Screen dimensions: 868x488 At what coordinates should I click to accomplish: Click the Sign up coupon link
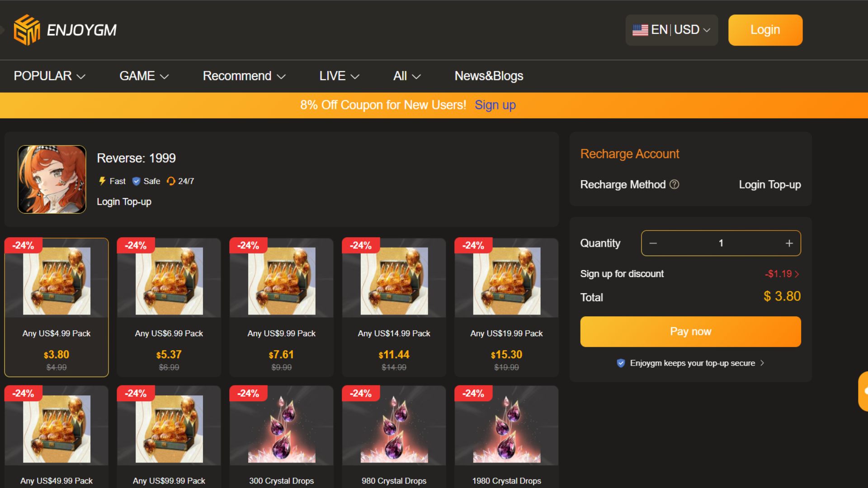point(495,105)
